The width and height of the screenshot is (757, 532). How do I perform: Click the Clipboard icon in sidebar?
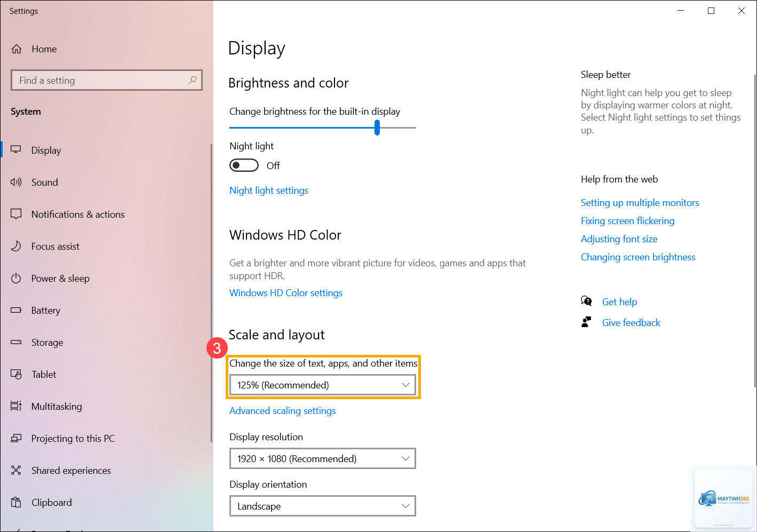16,502
